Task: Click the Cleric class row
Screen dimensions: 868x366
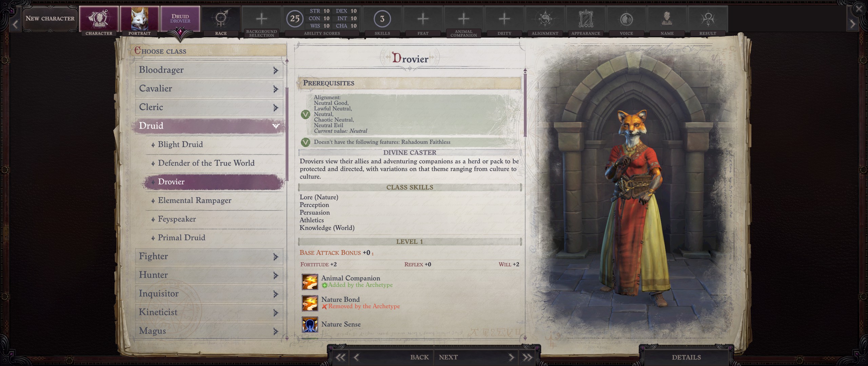Action: pos(209,107)
